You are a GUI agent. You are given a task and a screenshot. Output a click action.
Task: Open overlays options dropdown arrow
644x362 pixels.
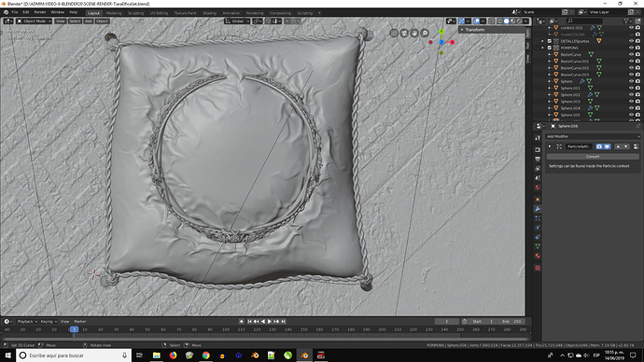pyautogui.click(x=483, y=21)
